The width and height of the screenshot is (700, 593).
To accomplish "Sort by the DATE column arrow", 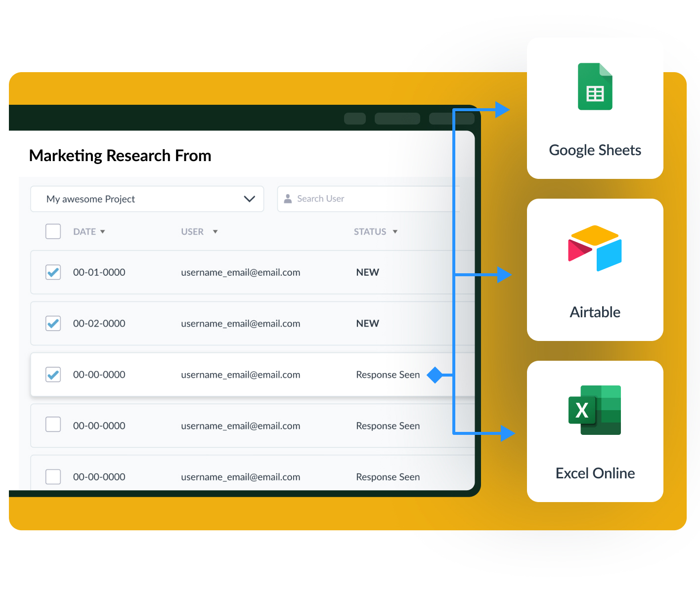I will (103, 232).
